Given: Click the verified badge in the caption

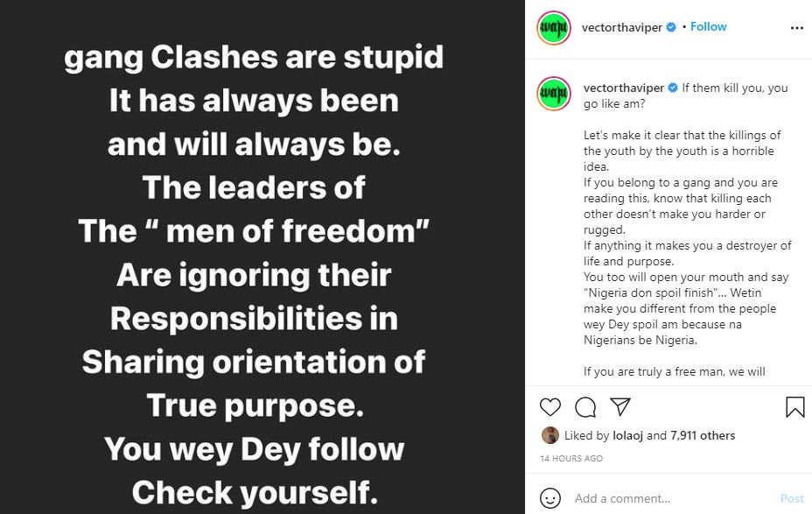Looking at the screenshot, I should [x=673, y=88].
